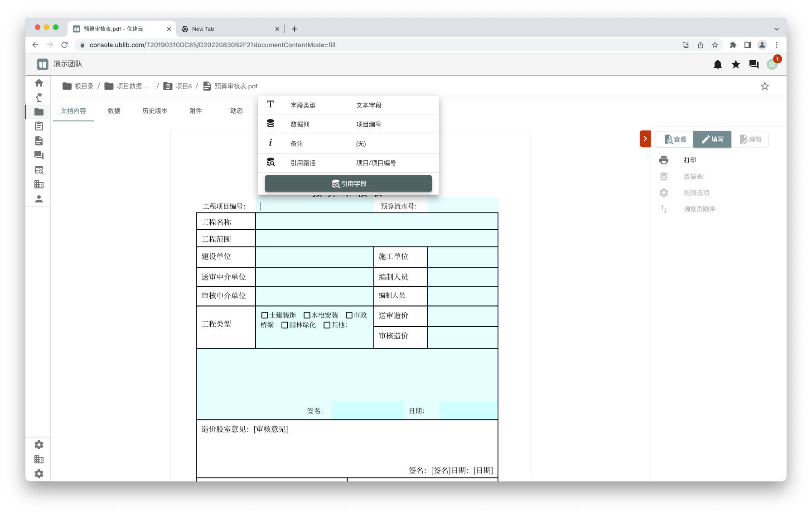Viewport: 812px width, 515px height.
Task: Check the 土建装饰 checkbox
Action: (265, 315)
